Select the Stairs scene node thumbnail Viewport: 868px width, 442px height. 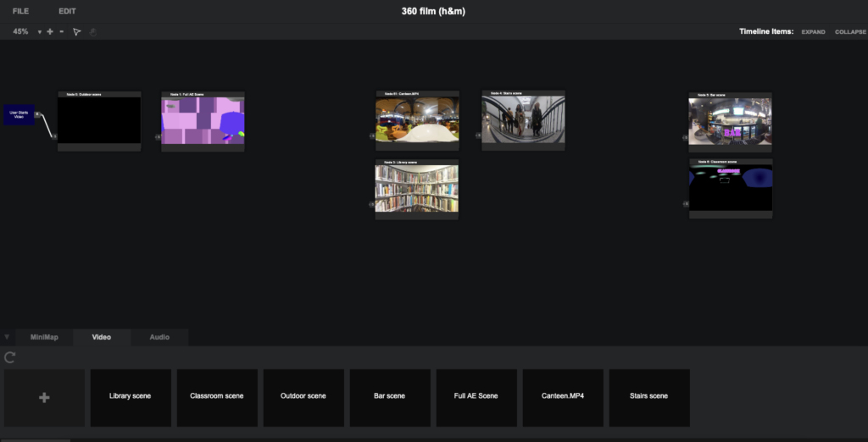point(523,119)
